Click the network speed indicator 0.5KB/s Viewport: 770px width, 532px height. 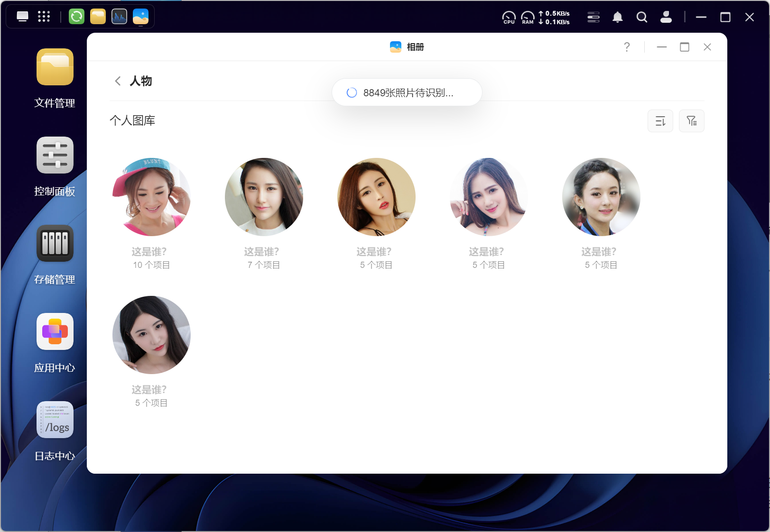(x=554, y=18)
